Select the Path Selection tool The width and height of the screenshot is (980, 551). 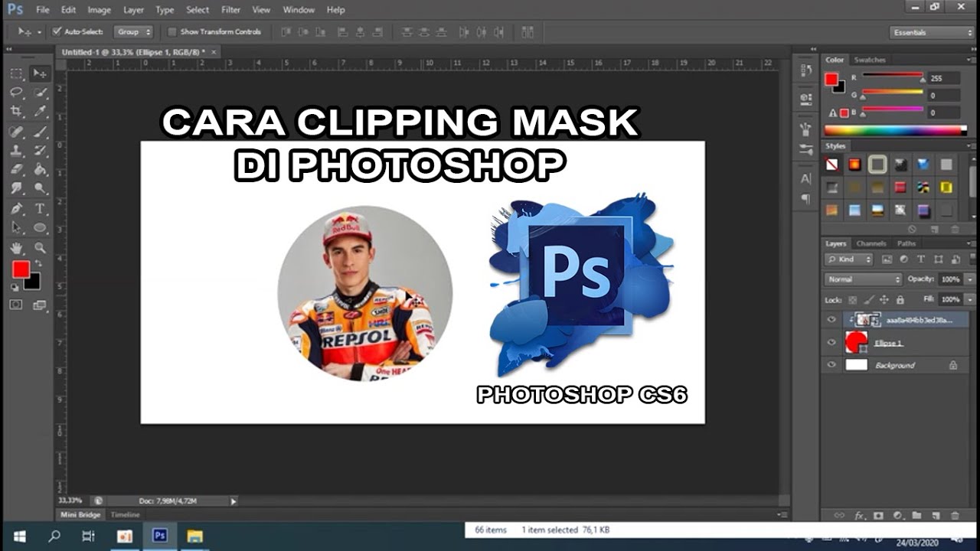point(16,228)
